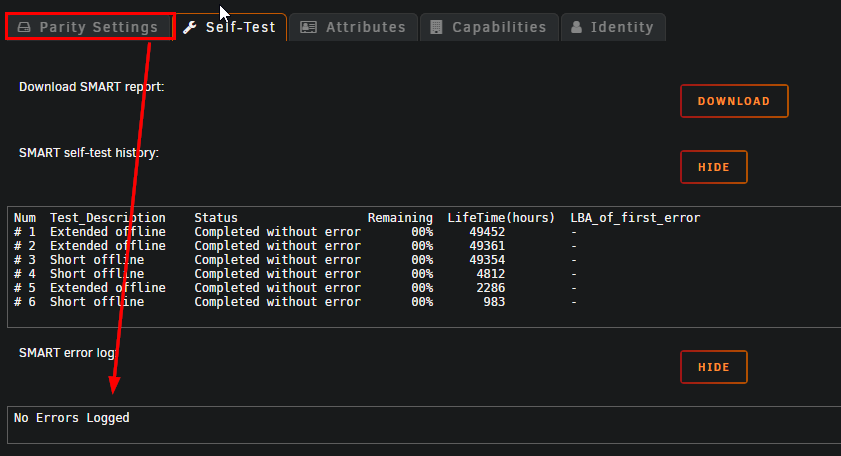
Task: Click the ID card icon on Attributes tab
Action: point(308,27)
